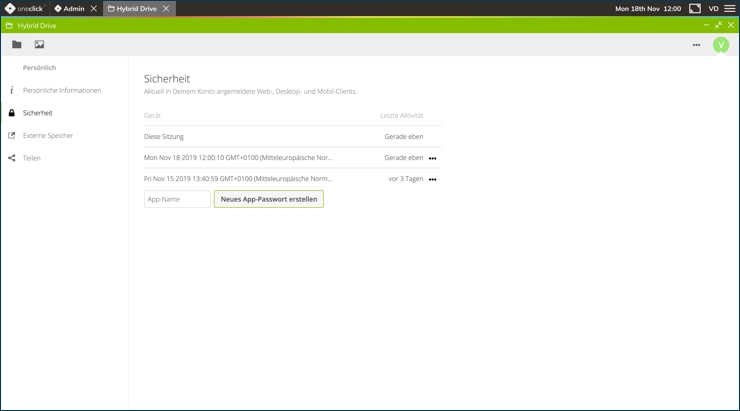
Task: Click the green user avatar V
Action: click(720, 45)
